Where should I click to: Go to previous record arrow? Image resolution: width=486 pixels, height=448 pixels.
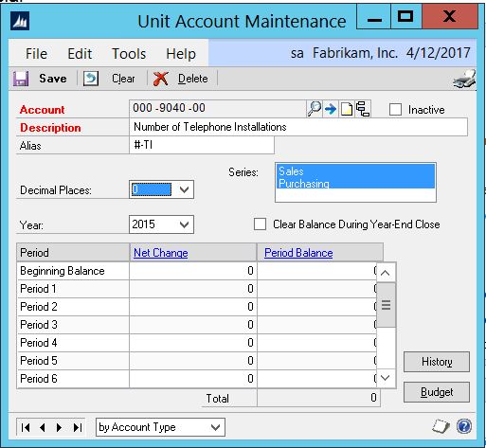(x=43, y=427)
